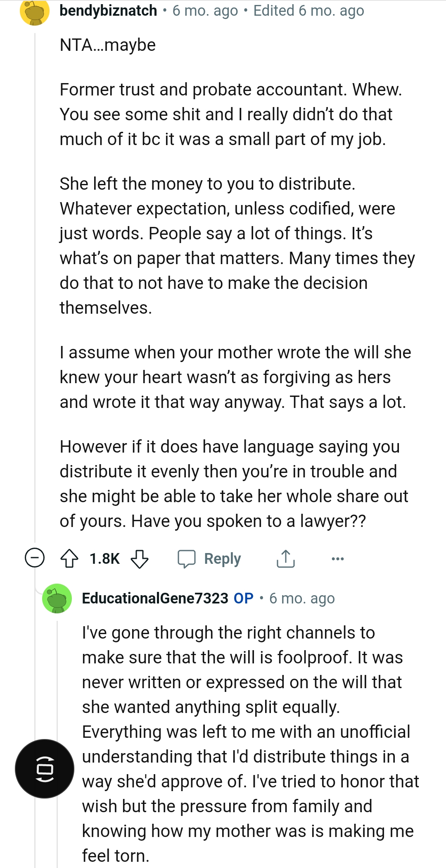Tap the 1.8K vote count
The width and height of the screenshot is (446, 868).
coord(104,558)
